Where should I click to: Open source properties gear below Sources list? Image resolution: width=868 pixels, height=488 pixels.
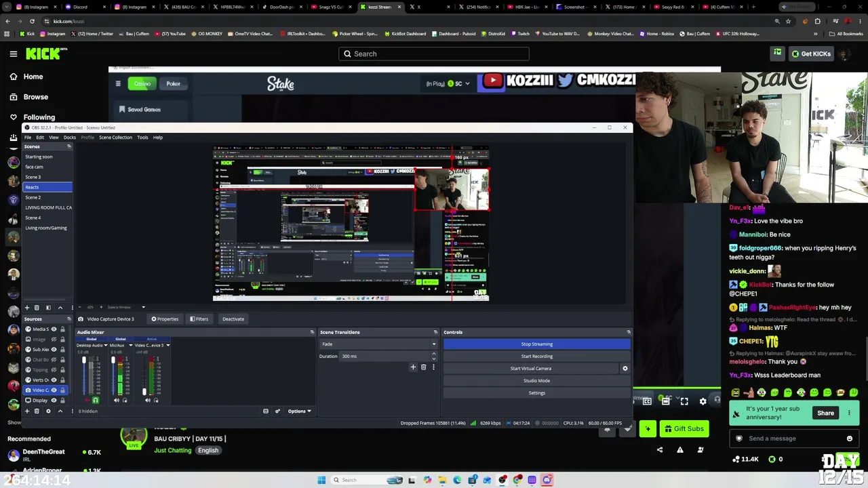click(48, 411)
